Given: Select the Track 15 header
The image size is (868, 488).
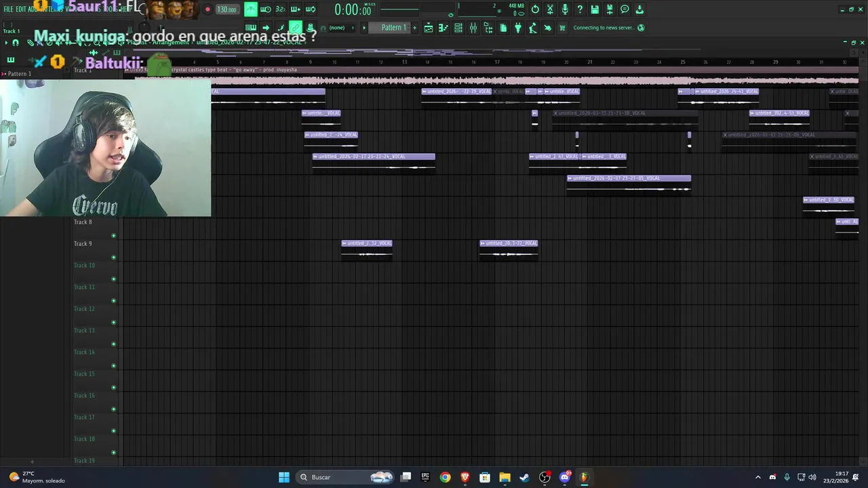Looking at the screenshot, I should click(x=95, y=380).
